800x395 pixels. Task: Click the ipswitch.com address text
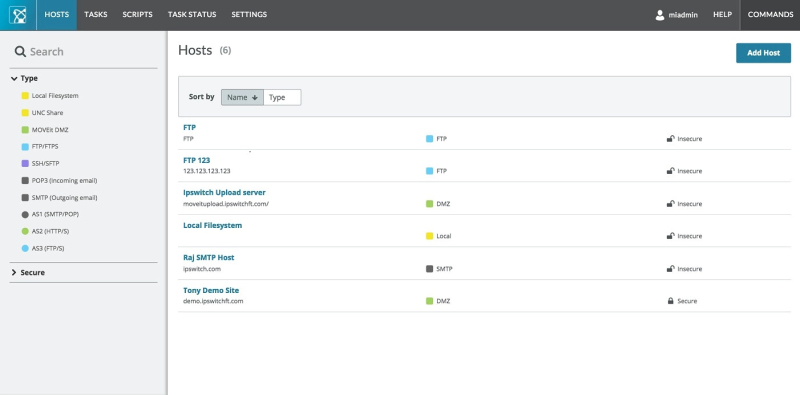[202, 269]
